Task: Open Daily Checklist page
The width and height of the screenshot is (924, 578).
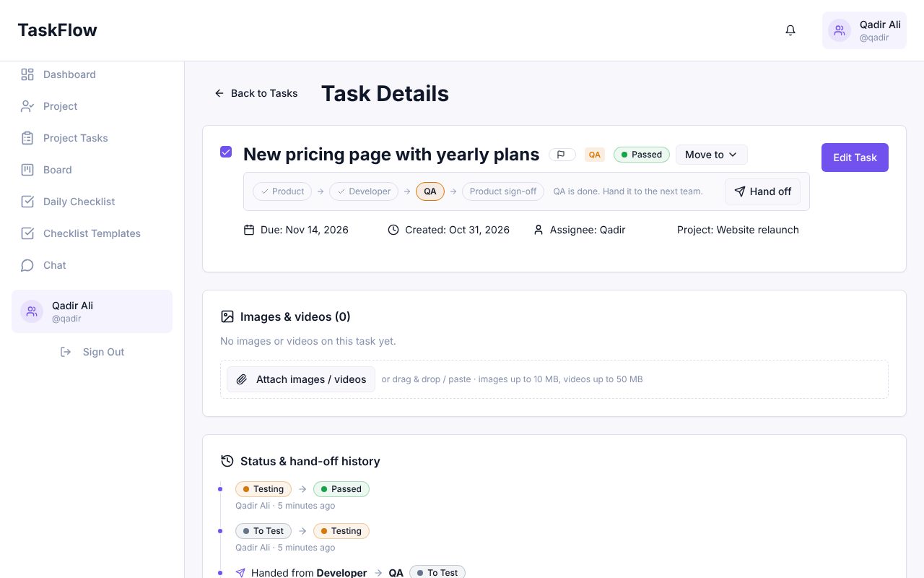Action: [x=92, y=202]
